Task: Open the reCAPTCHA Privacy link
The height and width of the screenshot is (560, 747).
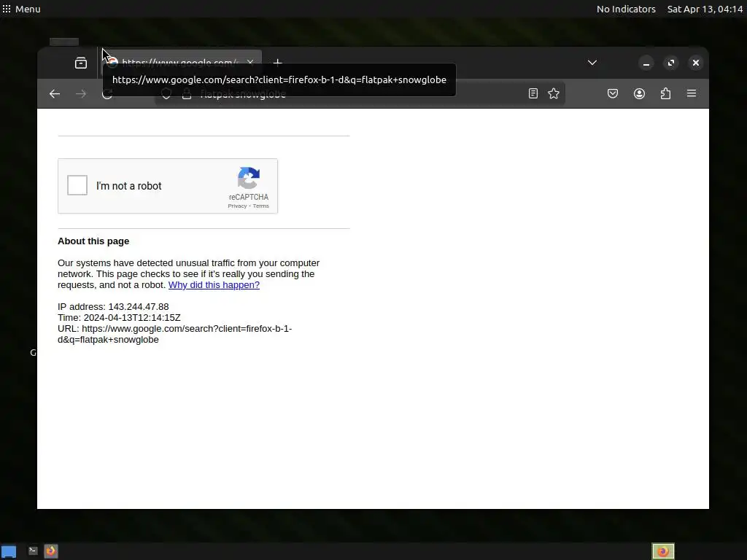Action: pos(237,206)
